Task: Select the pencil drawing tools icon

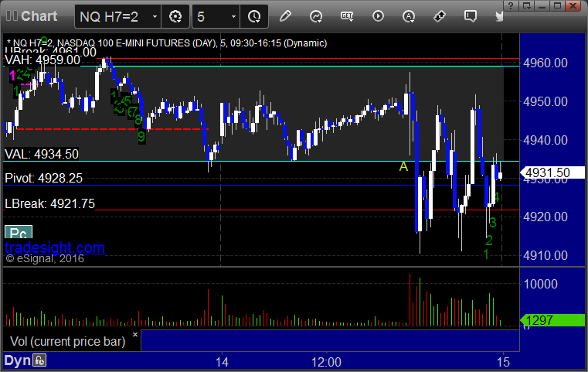Action: click(285, 16)
